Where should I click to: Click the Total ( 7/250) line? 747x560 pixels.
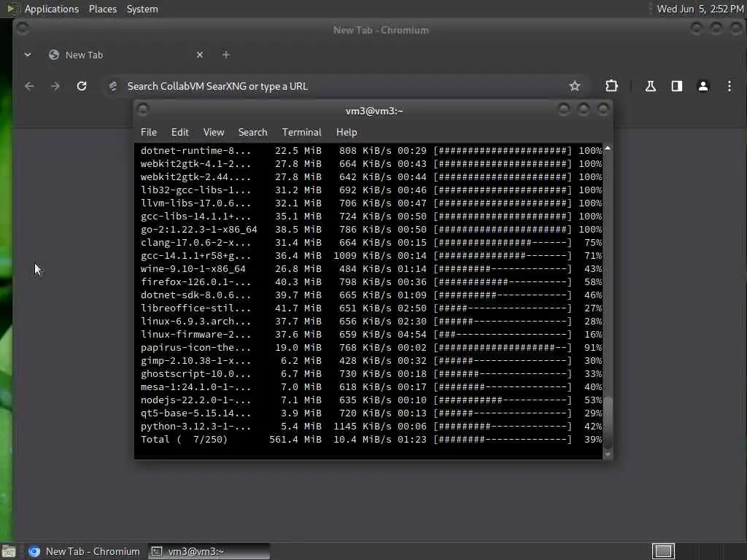(371, 440)
